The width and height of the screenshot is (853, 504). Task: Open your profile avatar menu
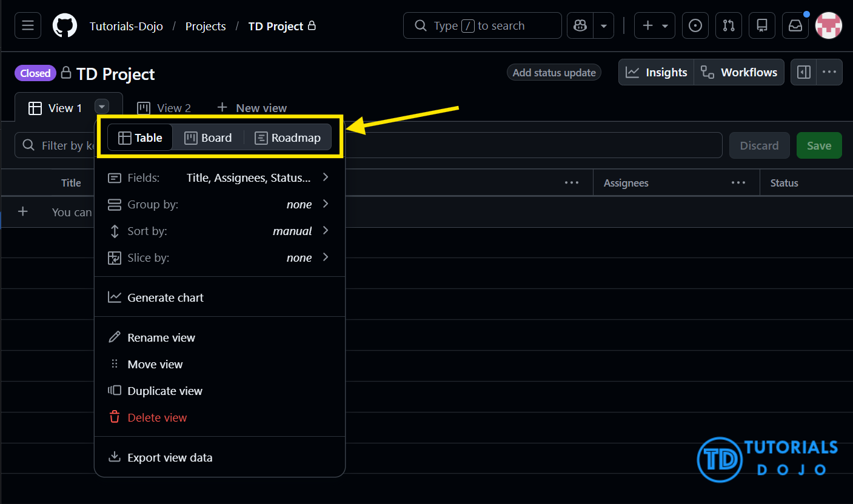(828, 25)
